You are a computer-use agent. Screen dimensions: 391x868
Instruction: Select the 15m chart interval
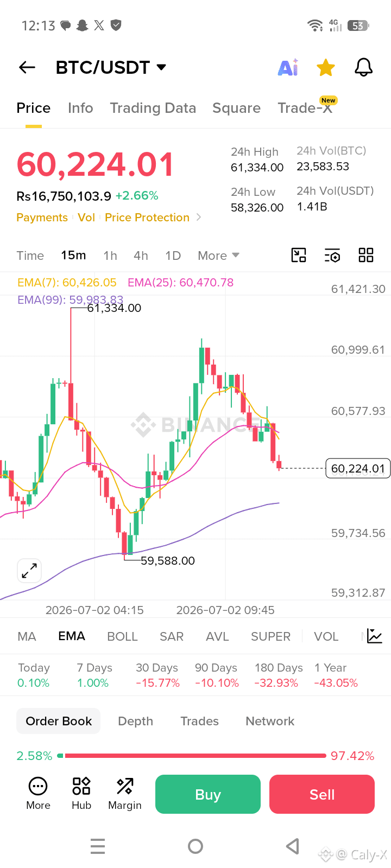(x=73, y=255)
